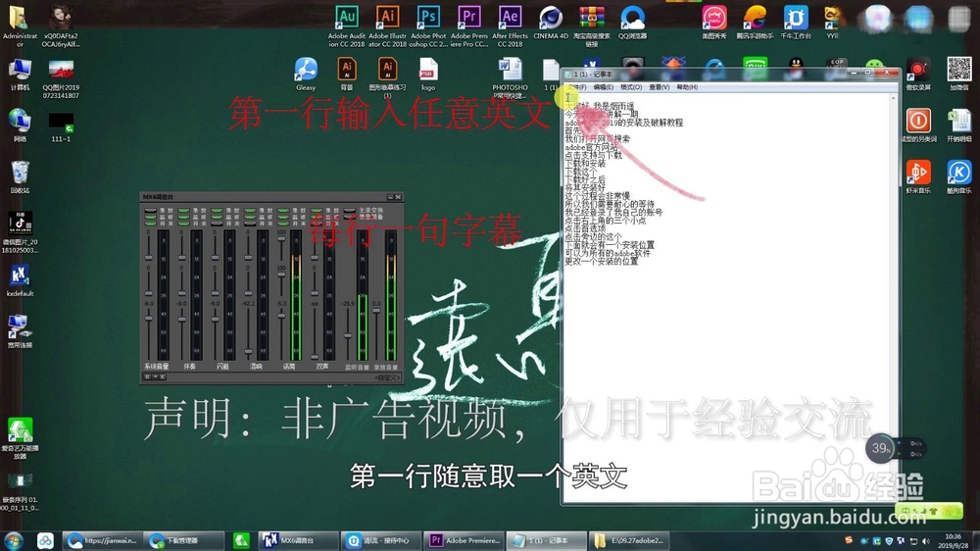Click volume speaker icon in system tray
Viewport: 980px width, 551px height.
pyautogui.click(x=926, y=541)
